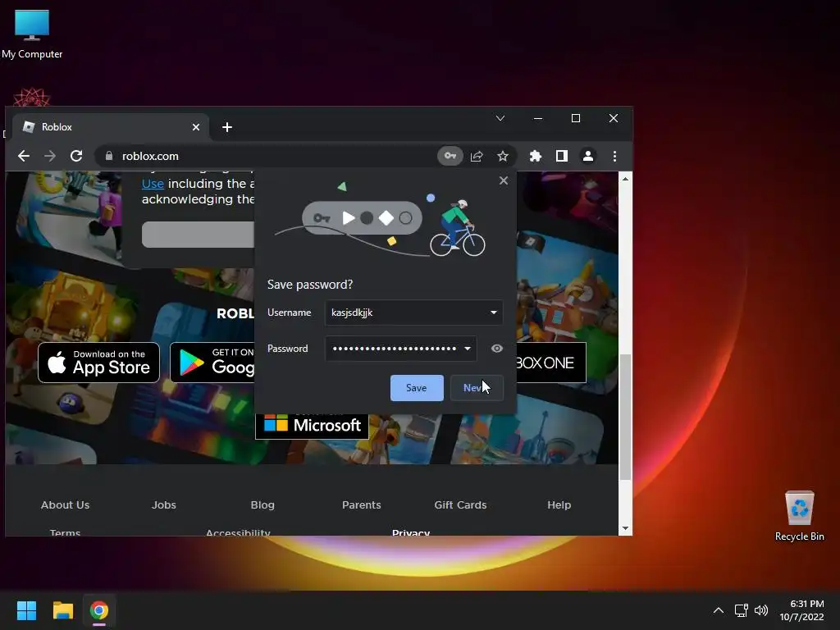Open a new tab with plus button
The image size is (840, 630).
click(227, 127)
